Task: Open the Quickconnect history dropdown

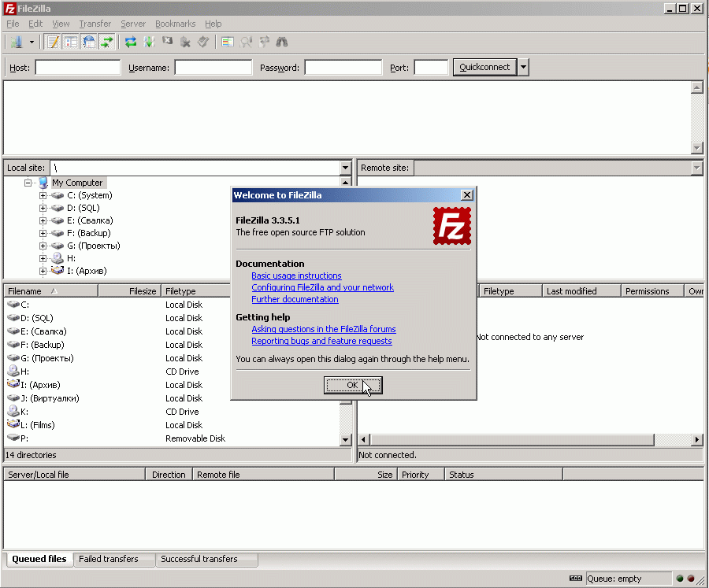Action: click(523, 68)
